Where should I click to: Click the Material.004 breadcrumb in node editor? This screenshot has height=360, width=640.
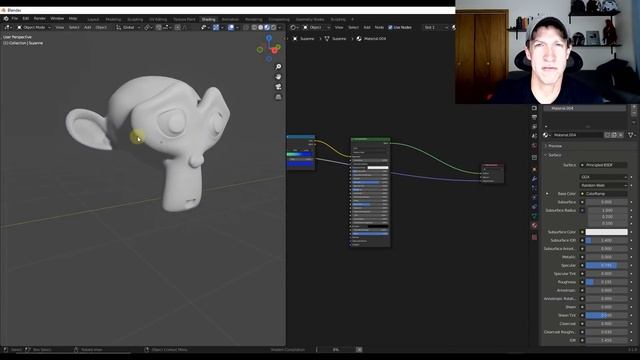(375, 39)
